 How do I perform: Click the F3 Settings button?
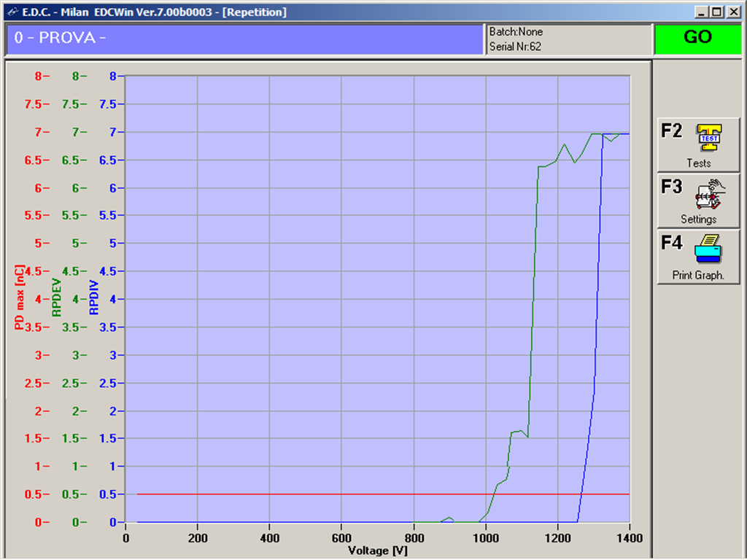point(697,199)
